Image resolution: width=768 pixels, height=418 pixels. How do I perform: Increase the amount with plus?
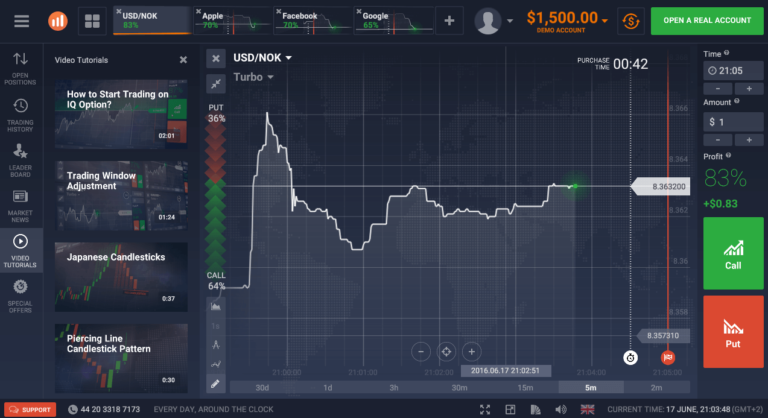coord(749,140)
